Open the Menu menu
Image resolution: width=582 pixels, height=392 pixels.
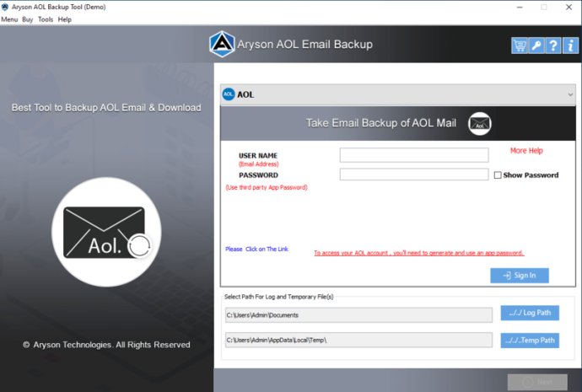9,19
